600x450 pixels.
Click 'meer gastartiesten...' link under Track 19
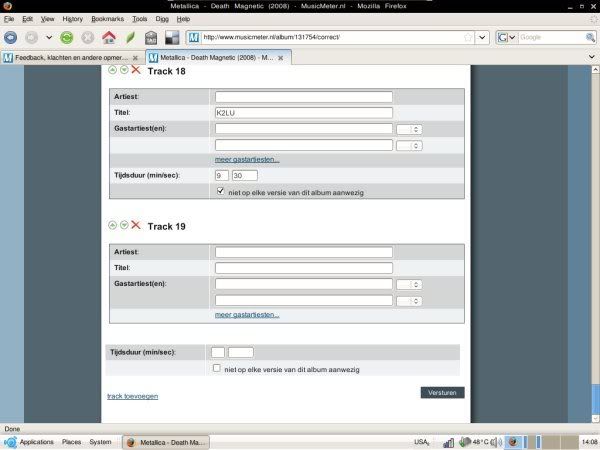tap(247, 315)
